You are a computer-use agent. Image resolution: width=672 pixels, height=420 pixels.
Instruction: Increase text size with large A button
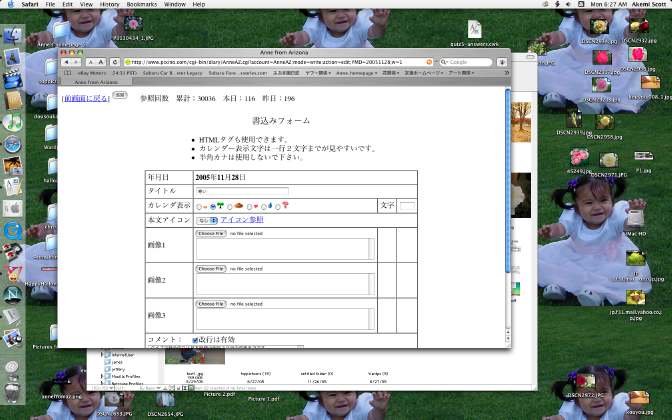[x=101, y=62]
